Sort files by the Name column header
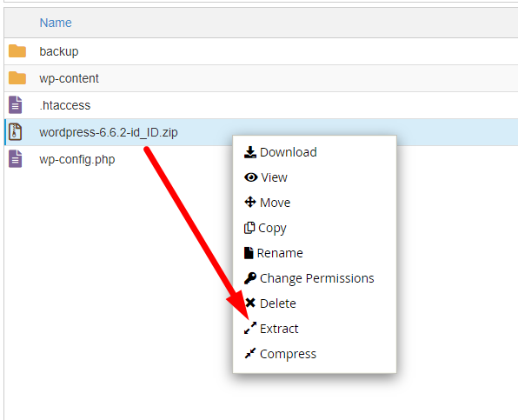This screenshot has width=518, height=420. [56, 23]
